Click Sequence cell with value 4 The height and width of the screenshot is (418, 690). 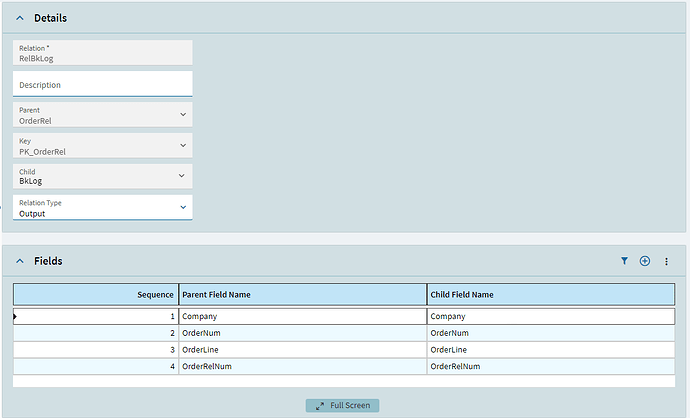tap(96, 367)
